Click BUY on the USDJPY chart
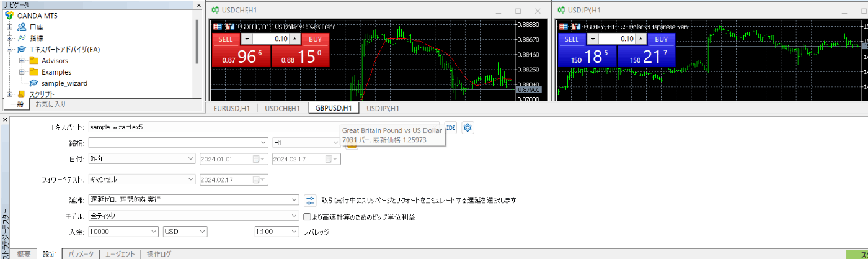The height and width of the screenshot is (259, 868). point(662,39)
